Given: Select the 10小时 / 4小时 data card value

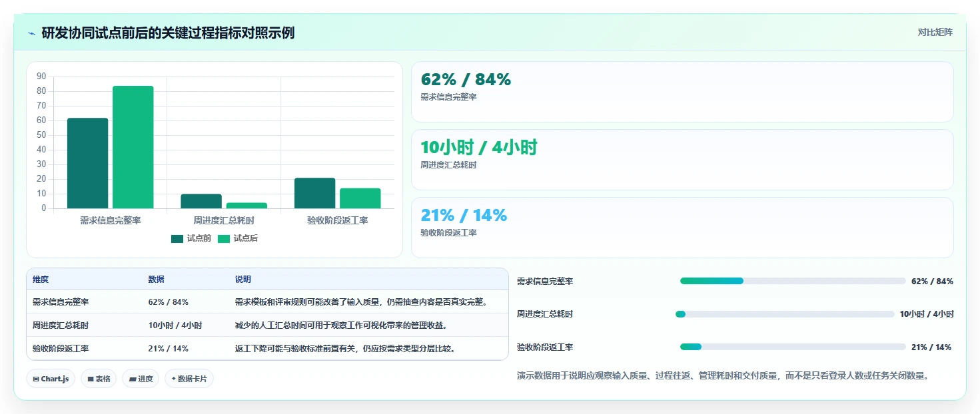Looking at the screenshot, I should point(478,147).
